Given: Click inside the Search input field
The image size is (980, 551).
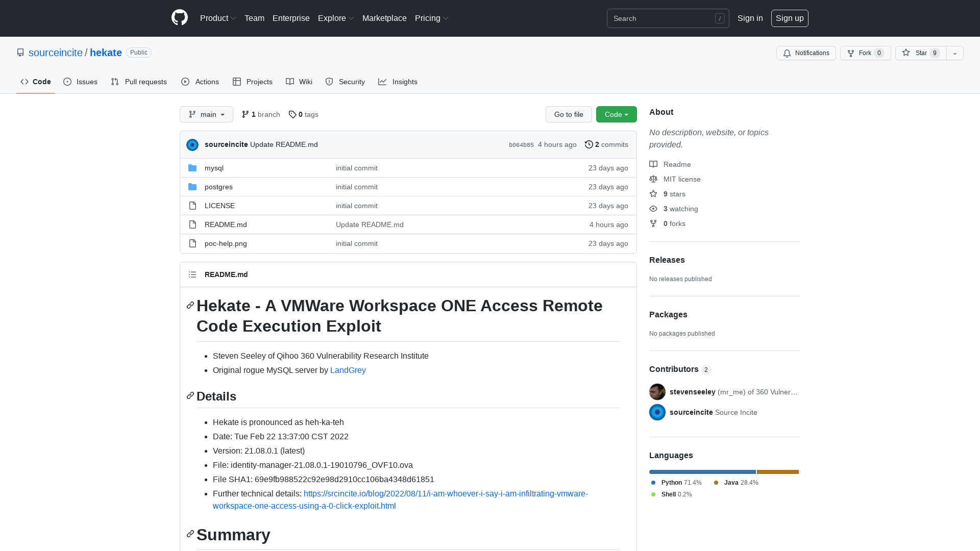Looking at the screenshot, I should 664,18.
